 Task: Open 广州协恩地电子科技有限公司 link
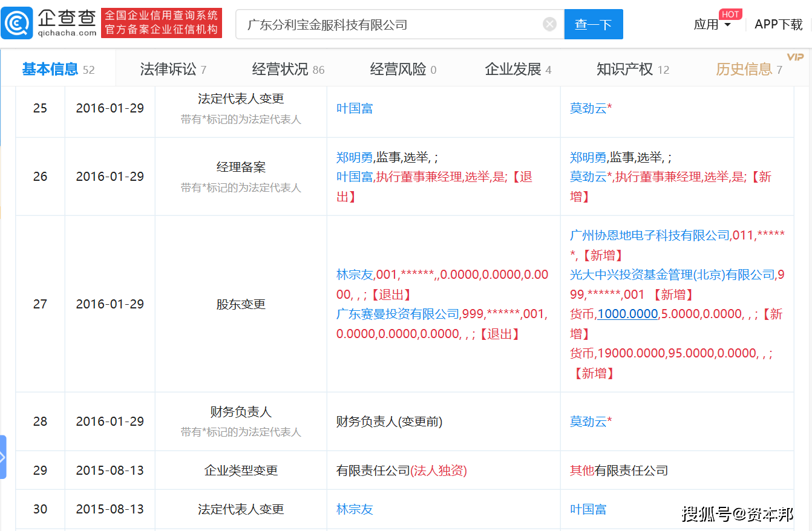tap(649, 235)
